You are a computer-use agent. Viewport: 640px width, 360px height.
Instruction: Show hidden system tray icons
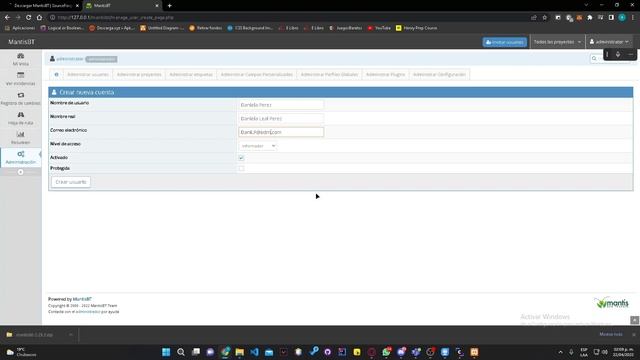tap(560, 352)
